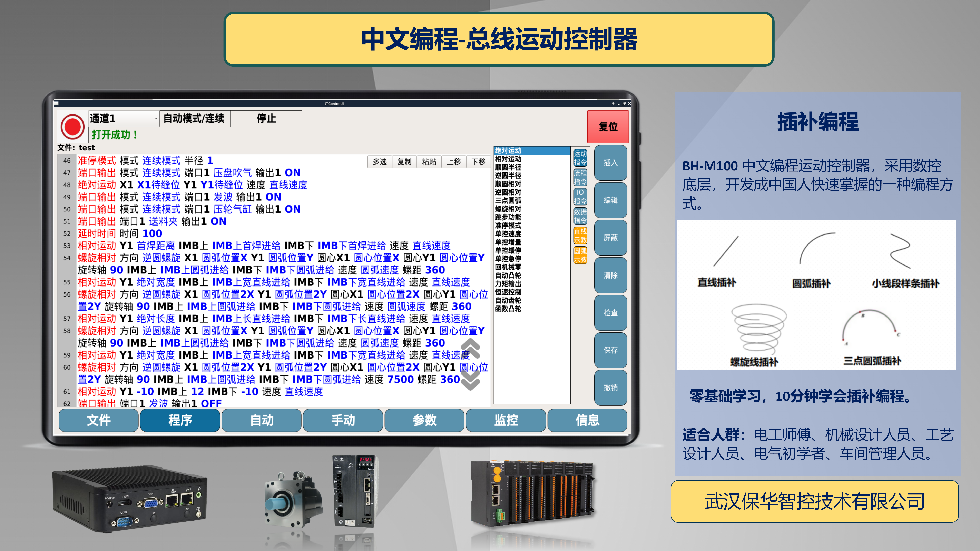Click the 撤销 undo button
The height and width of the screenshot is (551, 980).
click(x=611, y=388)
